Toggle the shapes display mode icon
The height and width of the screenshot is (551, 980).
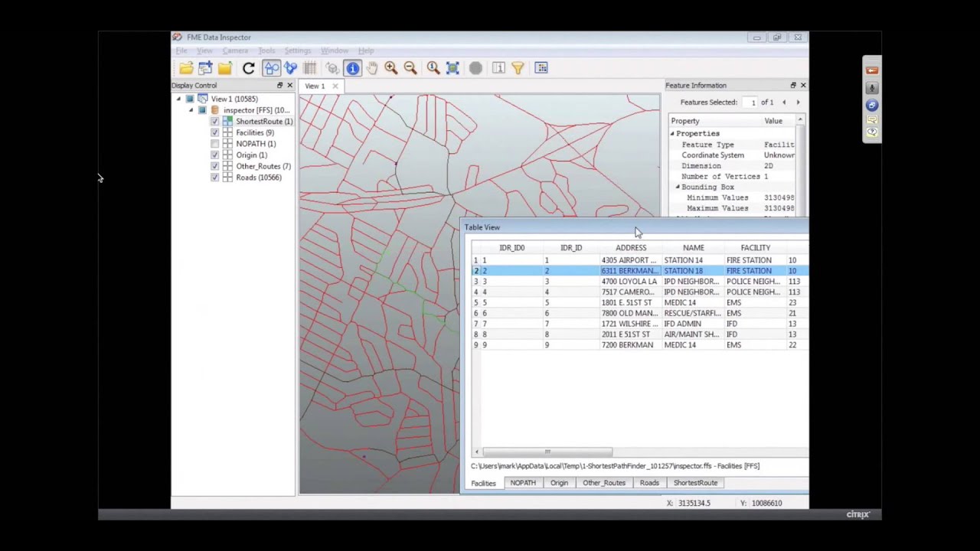(x=272, y=68)
